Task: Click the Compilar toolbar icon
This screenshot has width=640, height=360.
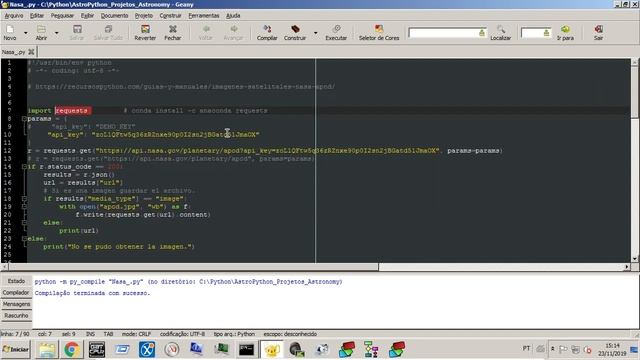Action: (267, 32)
